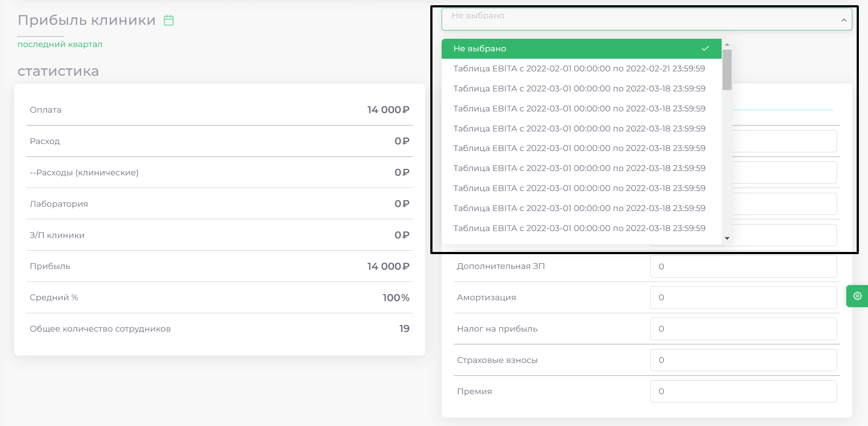Screen dimensions: 868x426
Task: Click the З/П клиники row label
Action: pos(57,235)
